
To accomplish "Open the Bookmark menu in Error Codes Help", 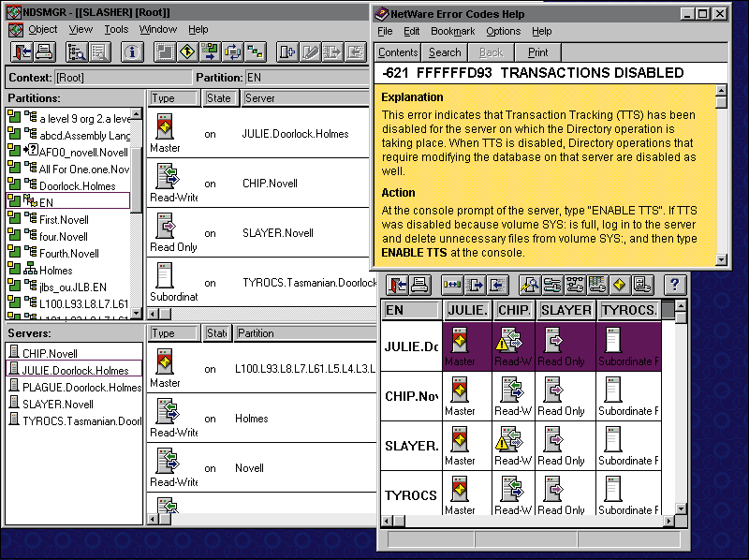I will tap(453, 32).
